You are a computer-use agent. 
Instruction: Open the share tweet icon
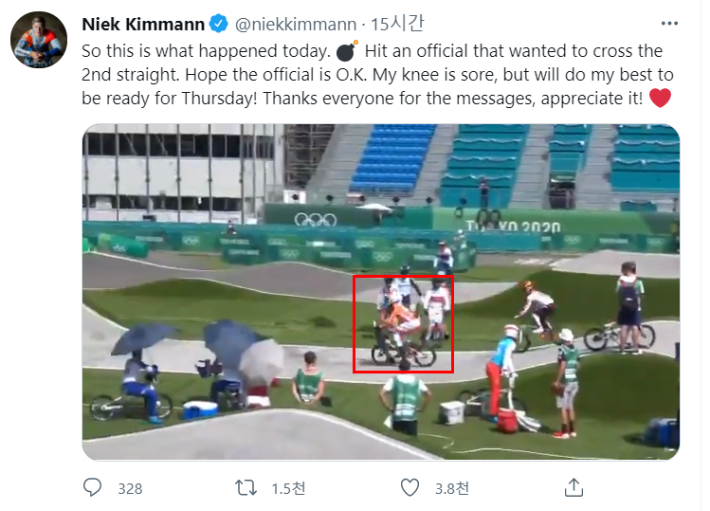click(574, 487)
